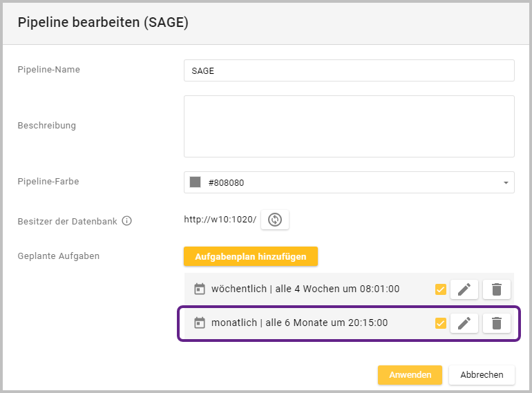
Task: Edit the monatlich schedule with pencil icon
Action: coord(464,323)
